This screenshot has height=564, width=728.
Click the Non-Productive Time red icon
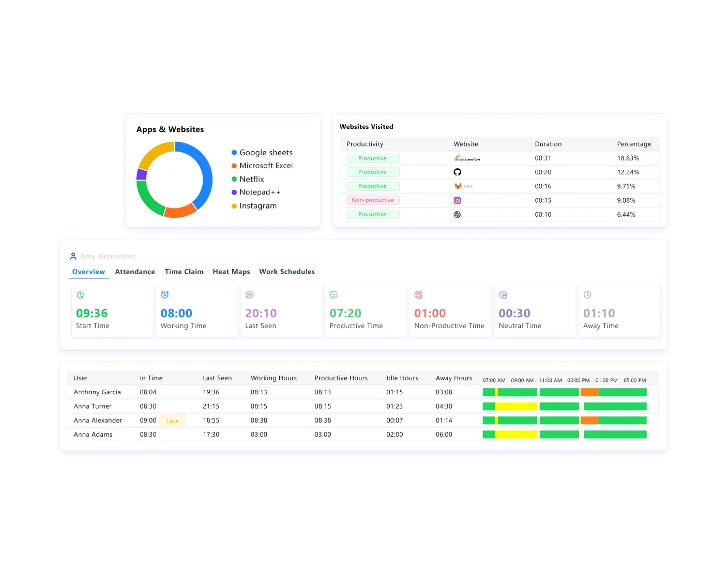418,295
